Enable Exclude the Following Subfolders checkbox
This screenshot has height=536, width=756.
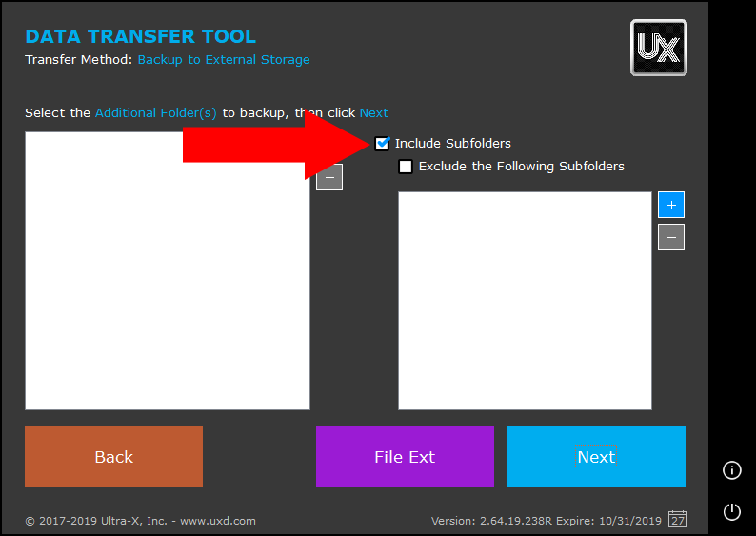click(x=406, y=167)
